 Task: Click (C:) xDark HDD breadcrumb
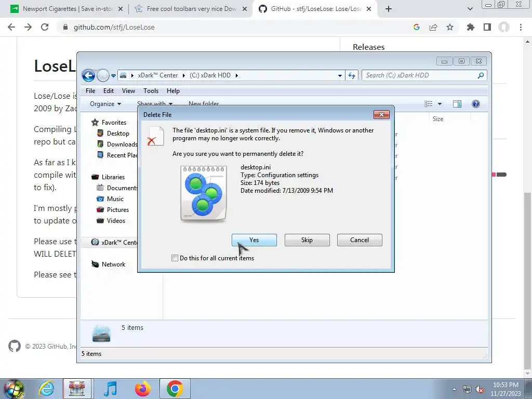pyautogui.click(x=210, y=75)
